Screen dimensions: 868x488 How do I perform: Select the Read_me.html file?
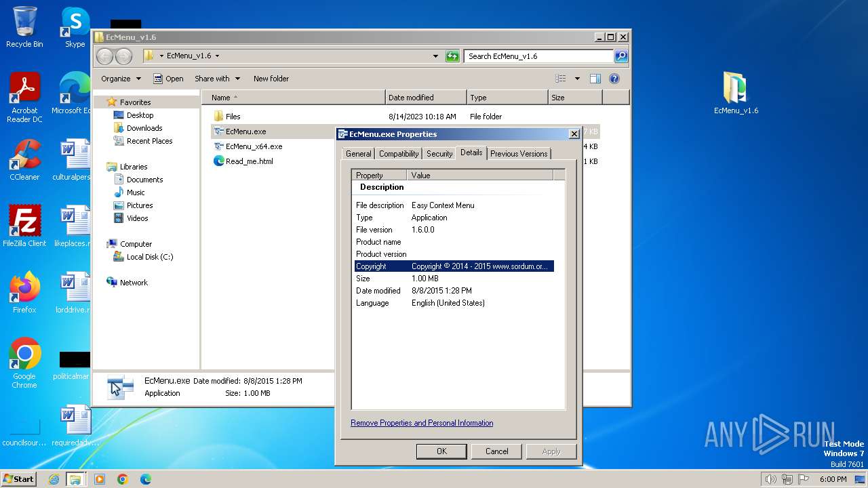click(249, 161)
